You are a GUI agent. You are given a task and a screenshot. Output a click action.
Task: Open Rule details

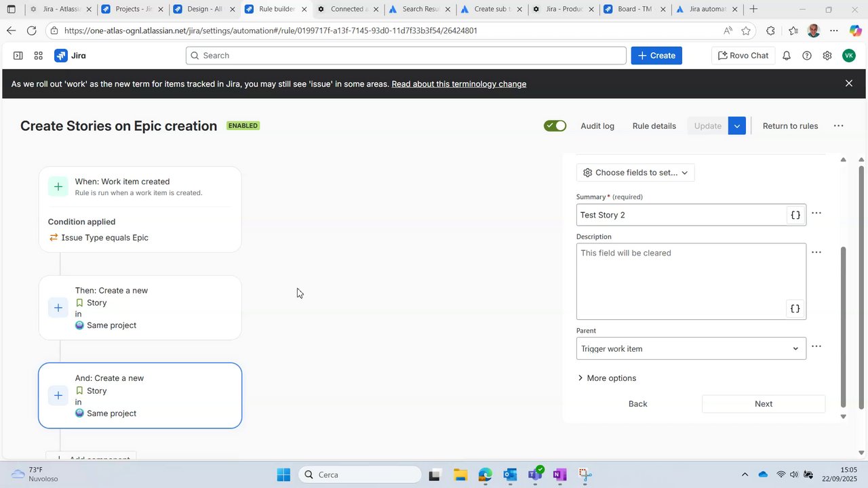coord(654,126)
